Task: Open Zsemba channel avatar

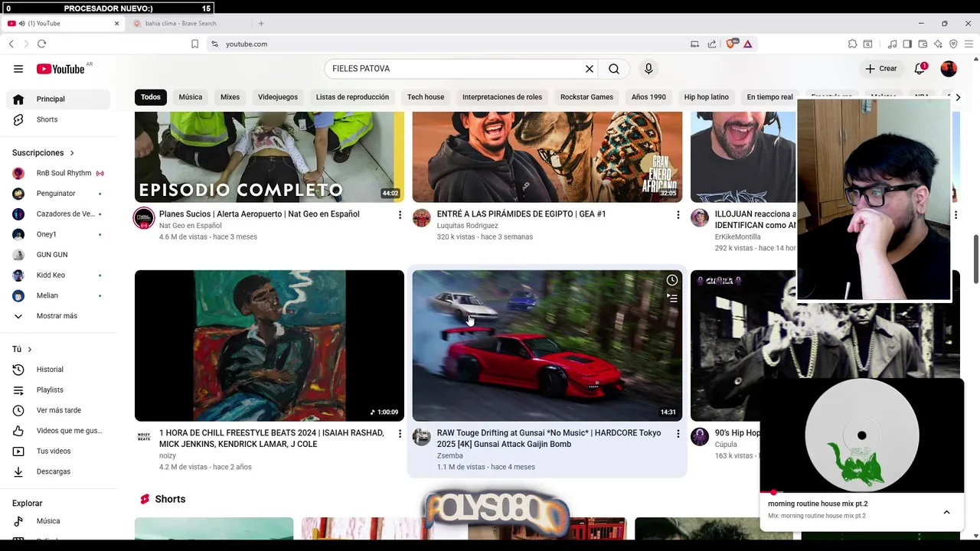Action: click(422, 437)
